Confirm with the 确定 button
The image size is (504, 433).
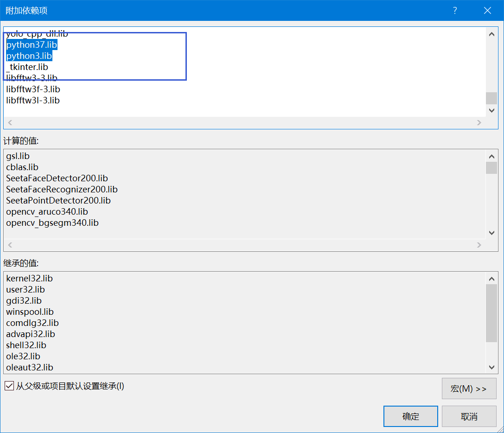coord(410,416)
